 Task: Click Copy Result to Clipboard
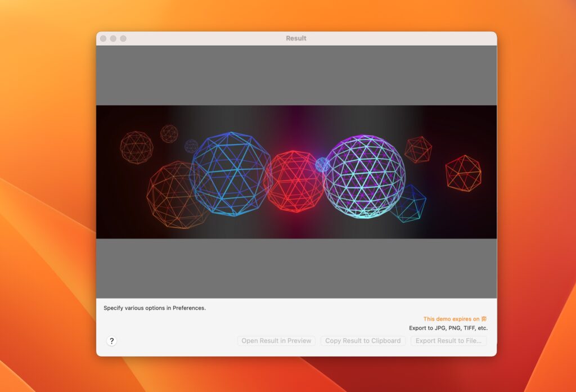(x=363, y=340)
